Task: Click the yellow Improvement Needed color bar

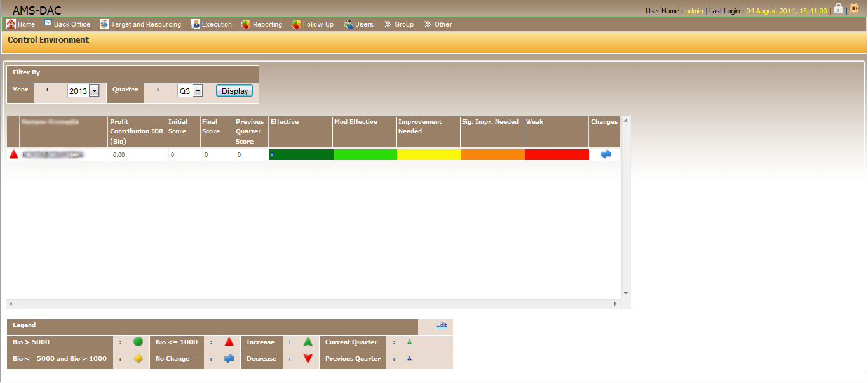Action: pyautogui.click(x=429, y=154)
